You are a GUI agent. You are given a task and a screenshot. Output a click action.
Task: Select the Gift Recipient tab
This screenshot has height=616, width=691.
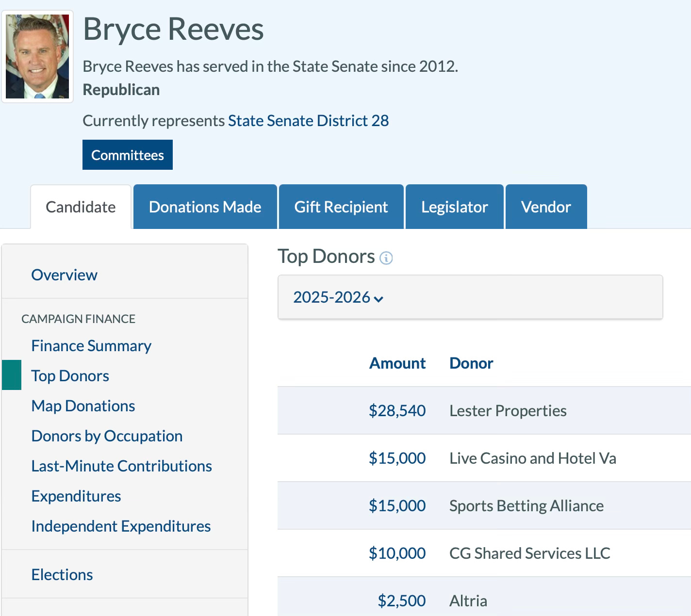pyautogui.click(x=341, y=207)
